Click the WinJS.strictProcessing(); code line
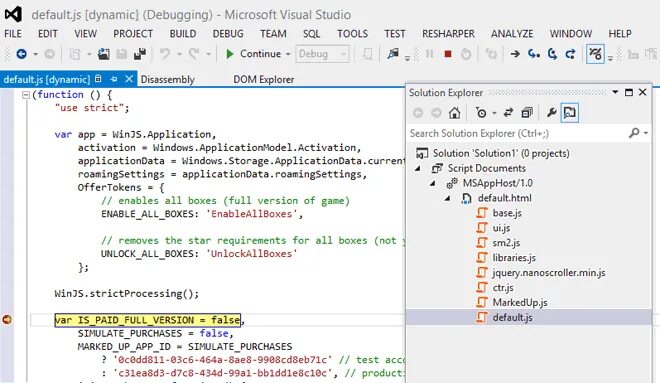The image size is (660, 383). (127, 293)
